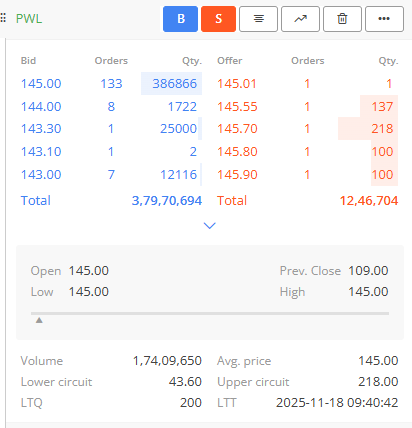
Task: Click the blue B buy button
Action: (180, 19)
